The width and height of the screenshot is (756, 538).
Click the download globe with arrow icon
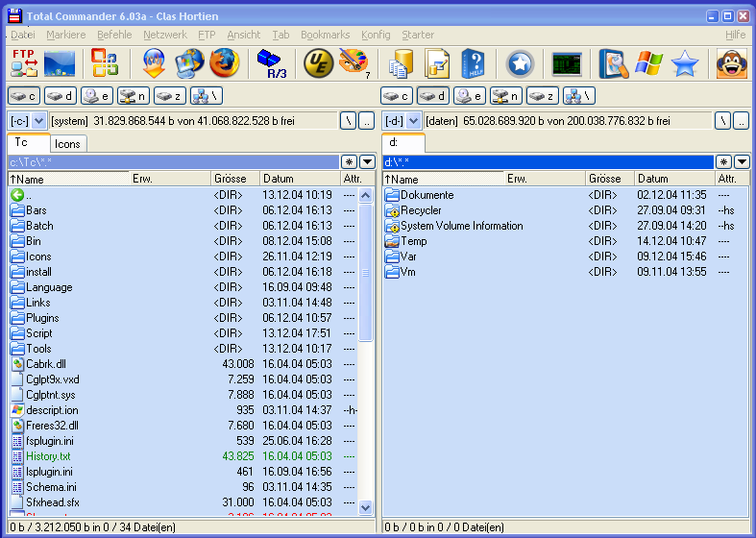155,63
